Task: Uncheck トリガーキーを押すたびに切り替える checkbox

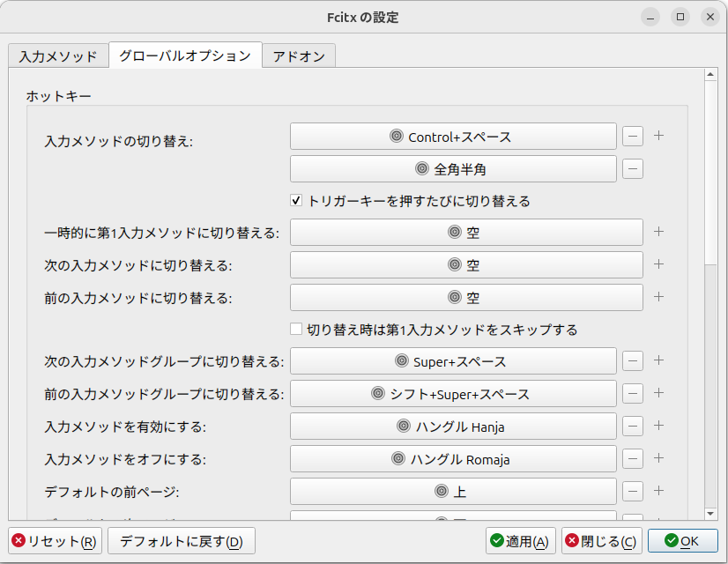Action: pos(297,201)
